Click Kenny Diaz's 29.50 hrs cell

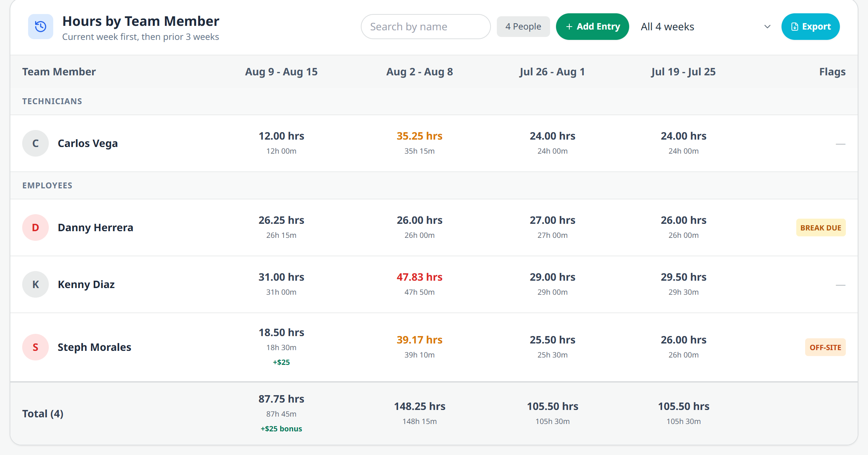pyautogui.click(x=684, y=277)
